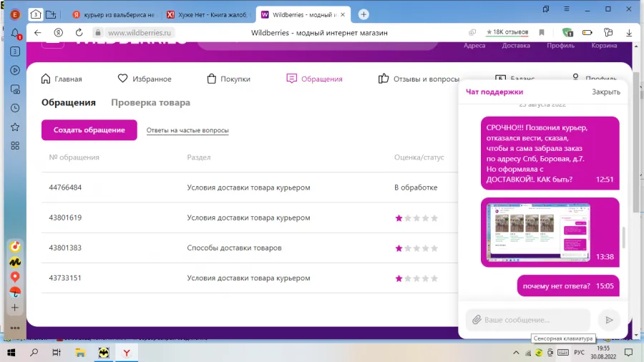Select appeal number 43801383

(x=65, y=248)
